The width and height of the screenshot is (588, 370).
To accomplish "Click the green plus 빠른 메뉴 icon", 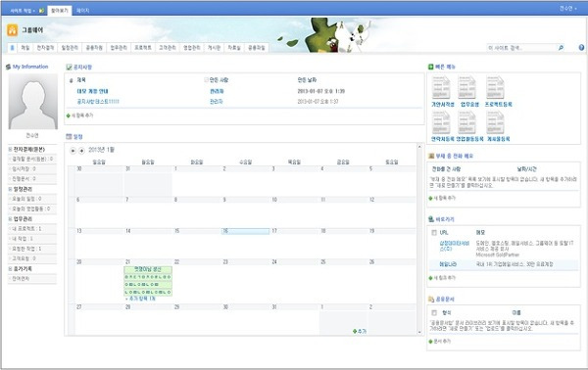I will click(431, 67).
